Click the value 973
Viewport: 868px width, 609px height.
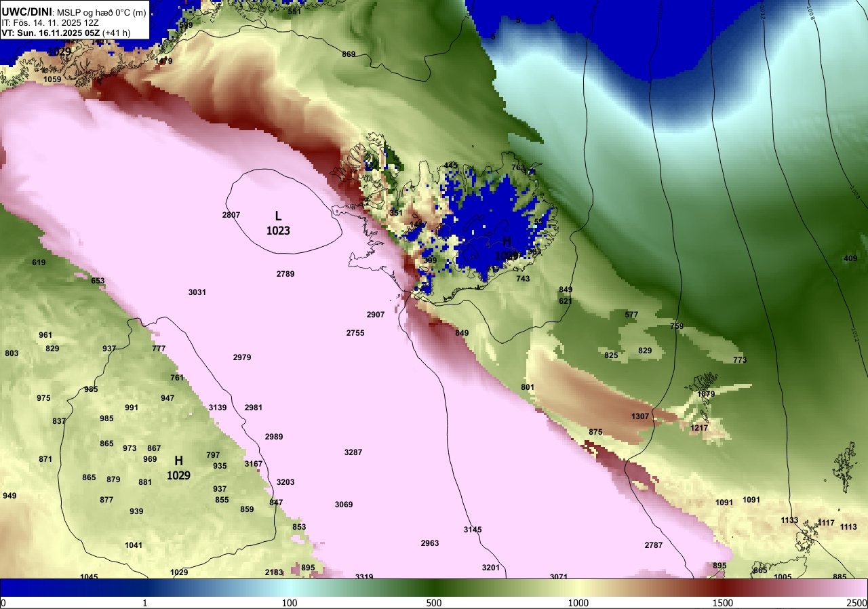coord(130,448)
